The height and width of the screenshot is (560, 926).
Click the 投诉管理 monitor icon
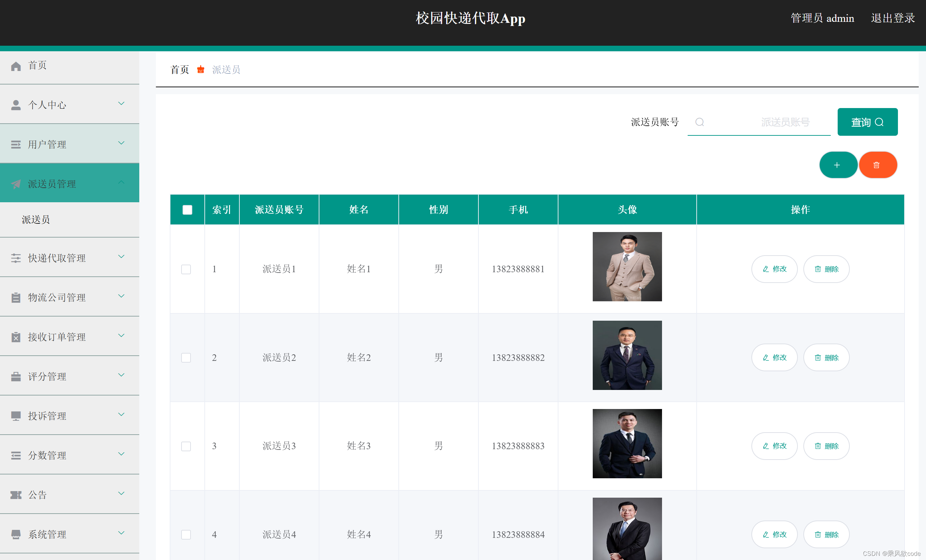click(16, 416)
